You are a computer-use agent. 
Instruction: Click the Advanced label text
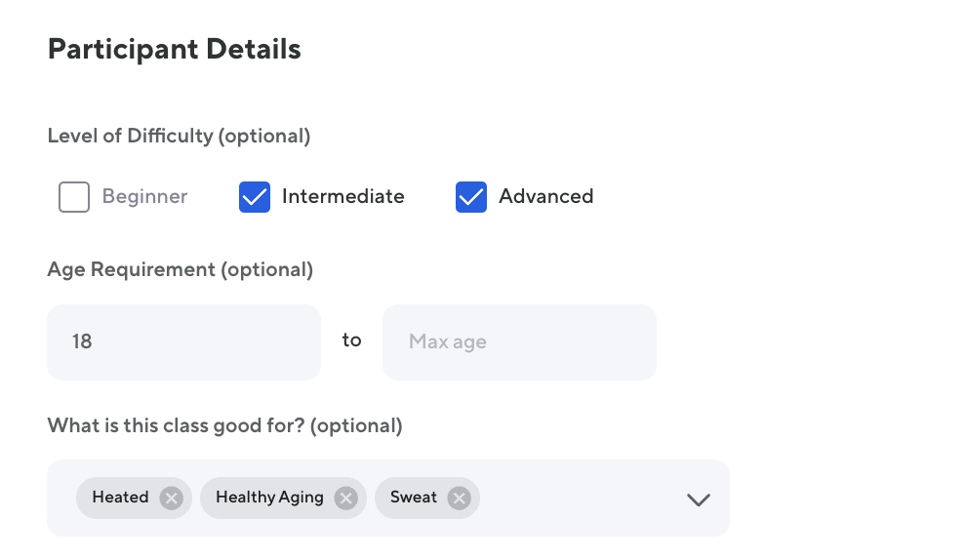pos(545,197)
